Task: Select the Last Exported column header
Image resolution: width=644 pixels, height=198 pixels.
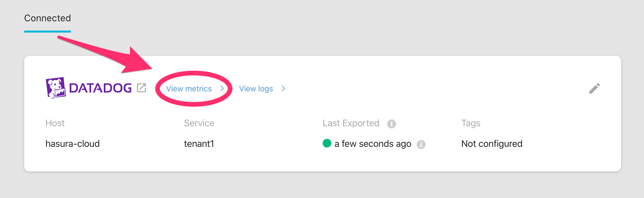Action: point(351,123)
